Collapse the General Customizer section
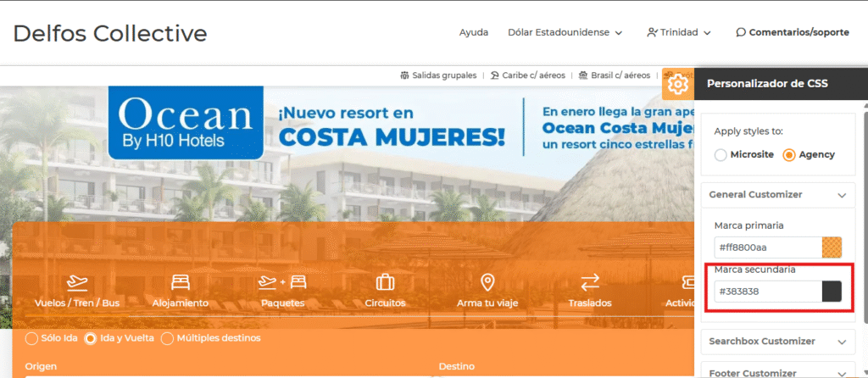This screenshot has width=868, height=378. click(841, 195)
